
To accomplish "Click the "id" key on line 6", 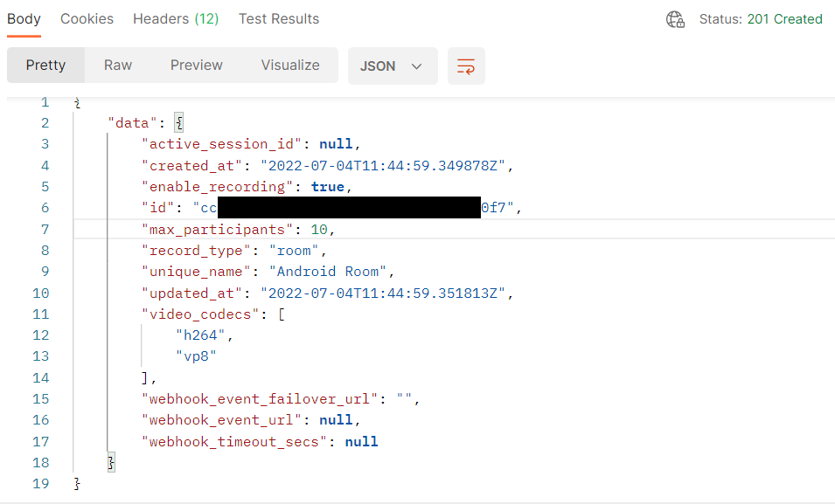I will click(157, 208).
